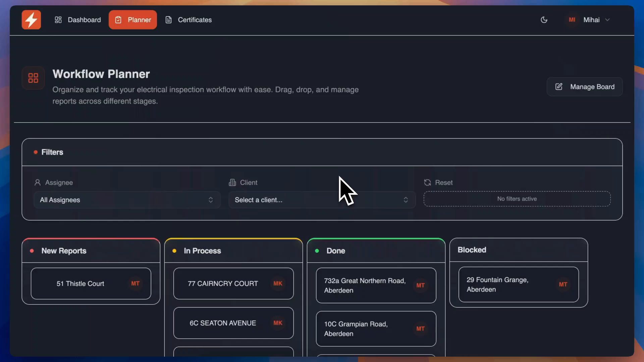Select the Planner tab

click(133, 20)
